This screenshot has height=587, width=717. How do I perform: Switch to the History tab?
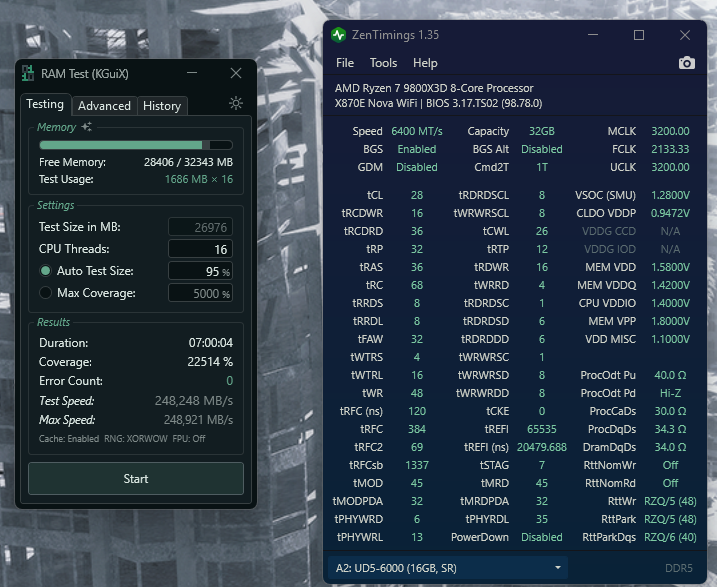click(162, 105)
